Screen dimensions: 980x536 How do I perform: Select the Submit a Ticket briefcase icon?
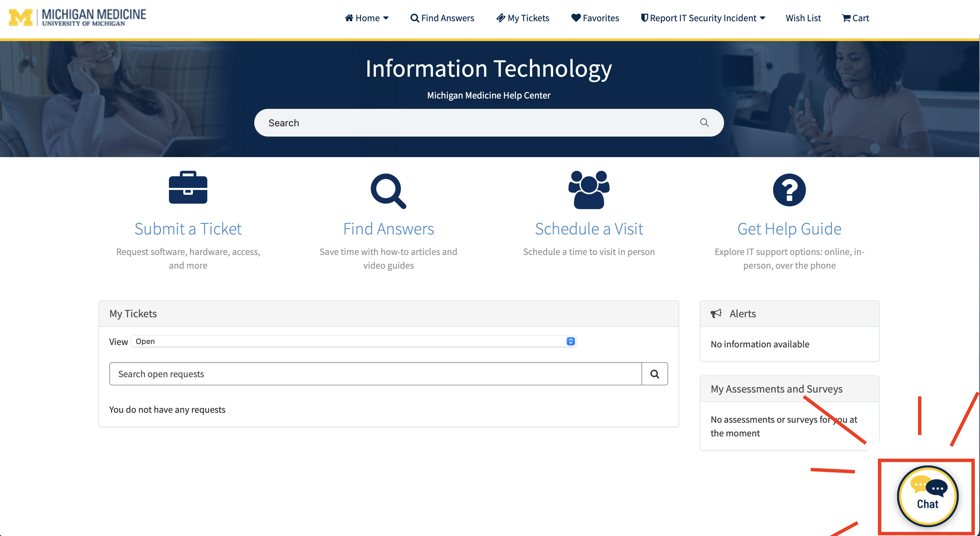coord(187,188)
